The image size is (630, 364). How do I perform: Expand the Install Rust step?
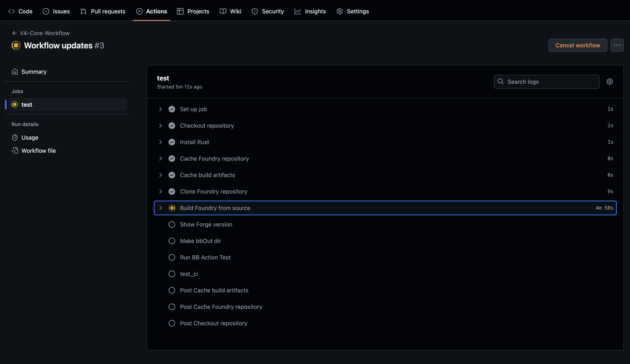160,142
